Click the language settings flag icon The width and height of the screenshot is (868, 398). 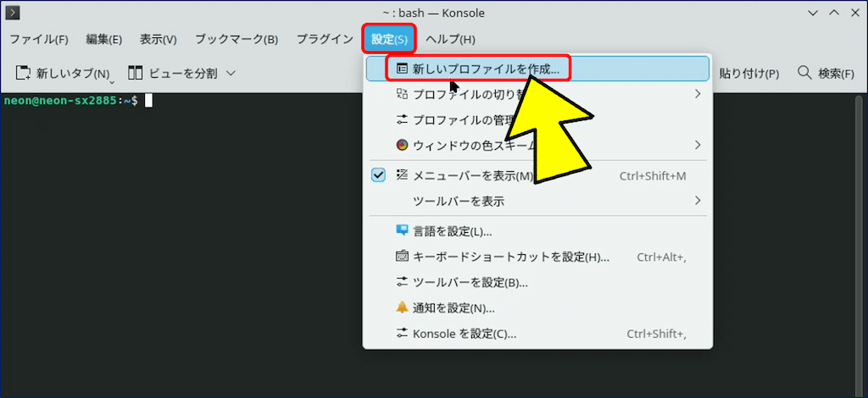tap(403, 230)
